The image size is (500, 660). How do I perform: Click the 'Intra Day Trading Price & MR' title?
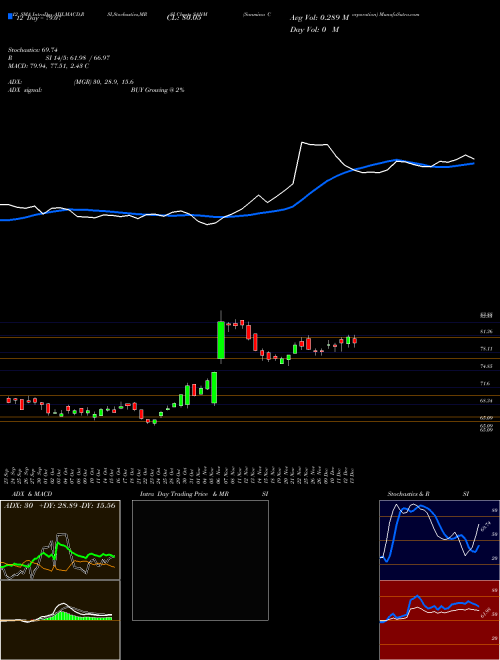coord(184,494)
